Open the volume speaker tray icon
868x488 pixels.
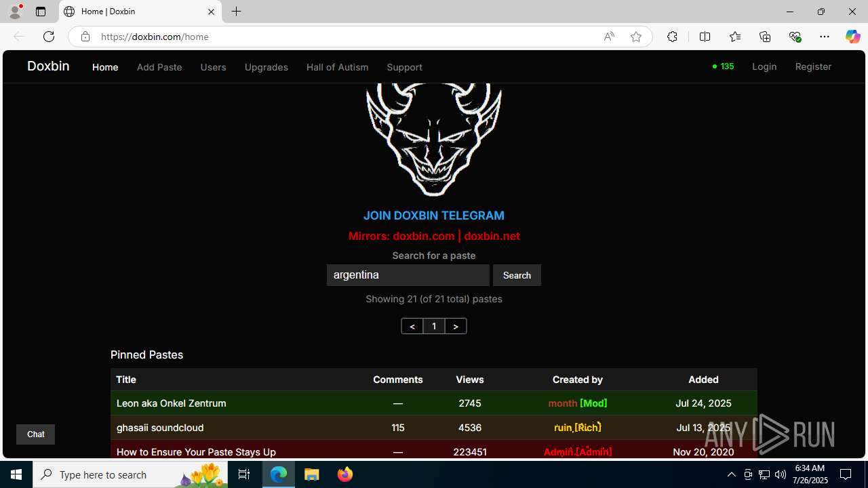(781, 474)
